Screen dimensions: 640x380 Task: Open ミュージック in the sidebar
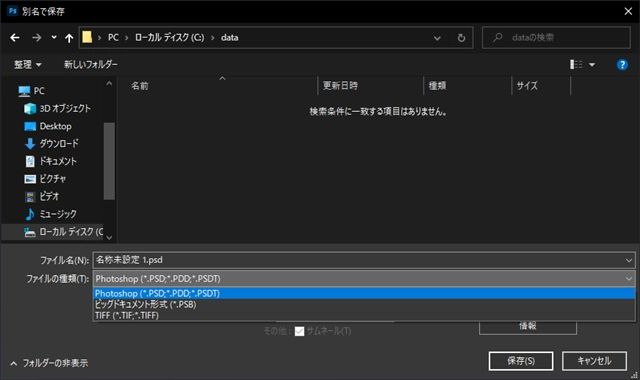pos(58,214)
